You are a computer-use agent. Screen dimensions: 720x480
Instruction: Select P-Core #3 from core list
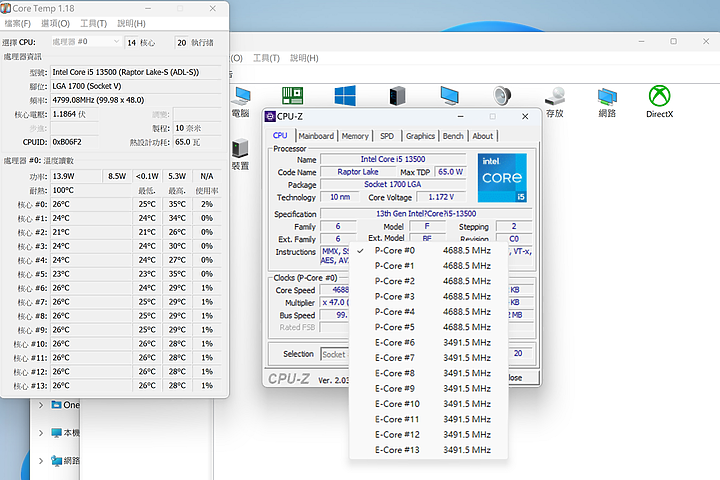(428, 296)
